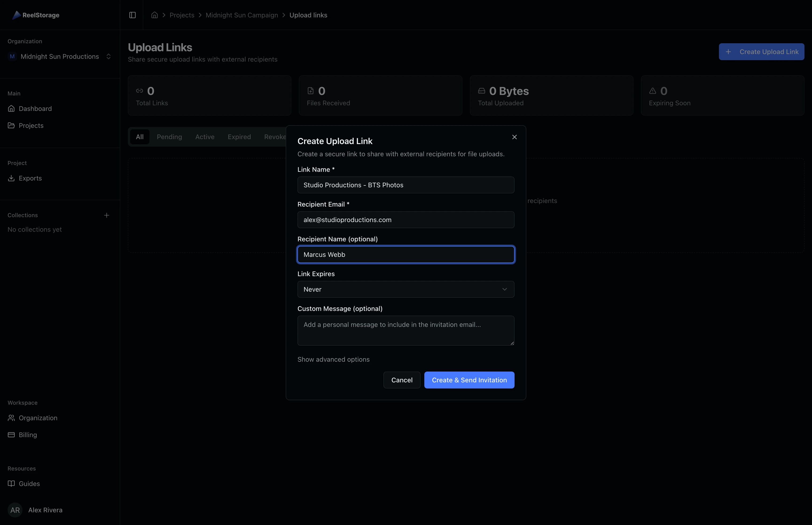This screenshot has height=525, width=812.
Task: Focus the Recipient Name field containing Marcus Webb
Action: (x=405, y=254)
